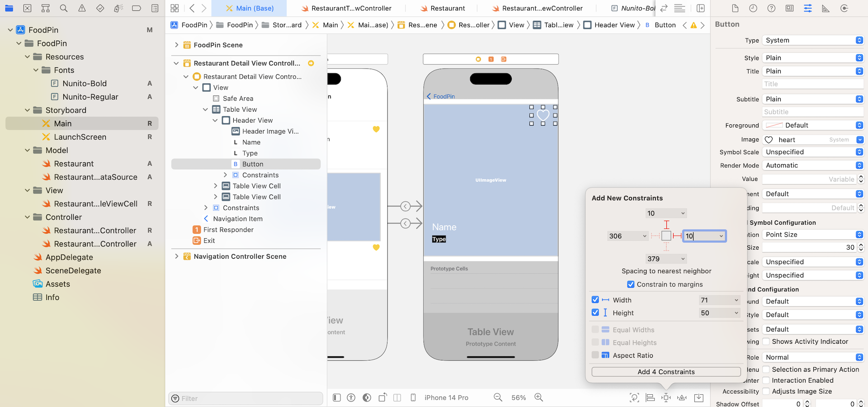The height and width of the screenshot is (407, 868).
Task: Open the Quick Help inspector
Action: pyautogui.click(x=771, y=8)
